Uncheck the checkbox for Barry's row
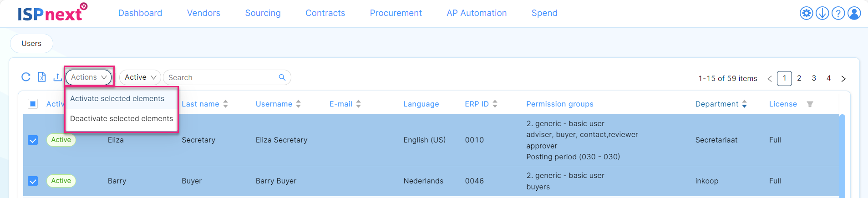This screenshot has height=198, width=868. coord(33,181)
